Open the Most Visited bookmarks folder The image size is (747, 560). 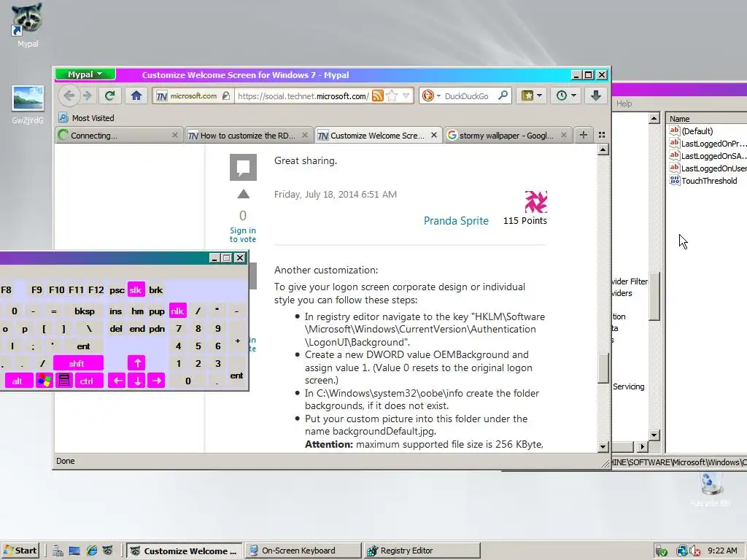coord(86,117)
